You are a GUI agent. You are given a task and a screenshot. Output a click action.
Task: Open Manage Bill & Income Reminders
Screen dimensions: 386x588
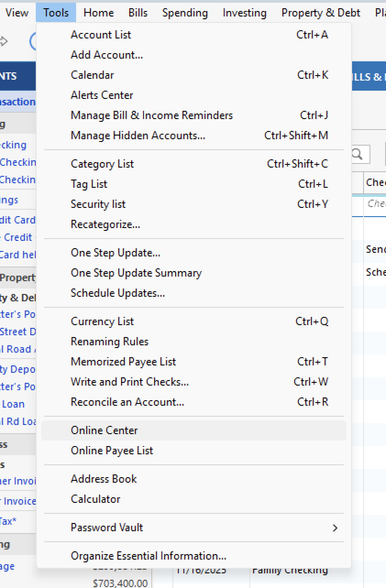click(x=151, y=115)
